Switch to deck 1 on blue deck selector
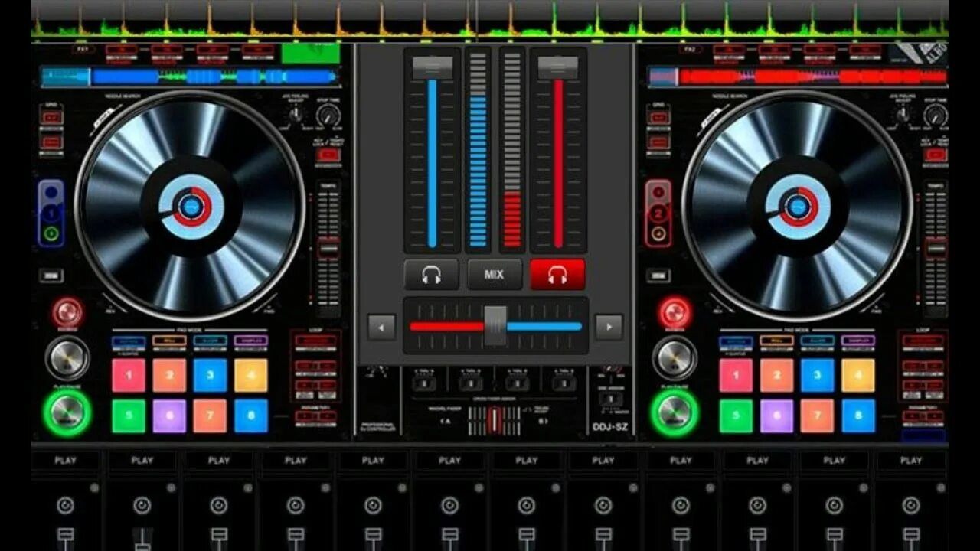This screenshot has width=980, height=551. [51, 214]
